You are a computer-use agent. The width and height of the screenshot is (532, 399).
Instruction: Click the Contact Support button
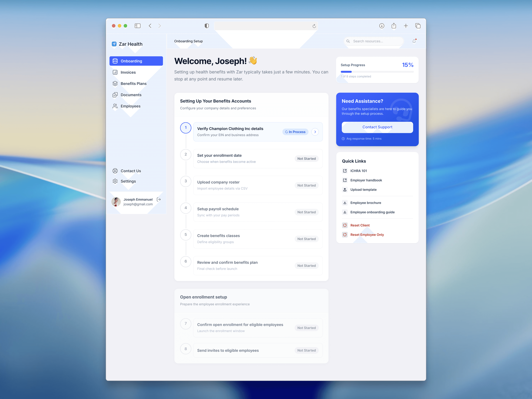[x=377, y=127]
